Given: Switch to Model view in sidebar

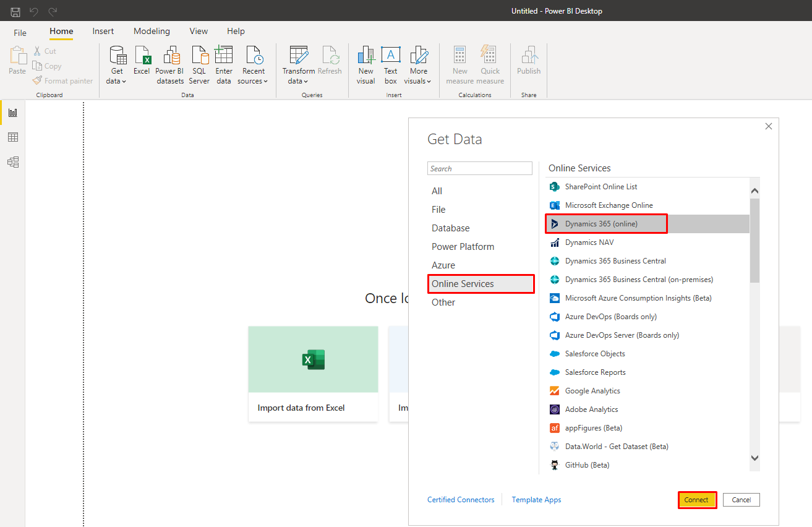Looking at the screenshot, I should point(13,162).
